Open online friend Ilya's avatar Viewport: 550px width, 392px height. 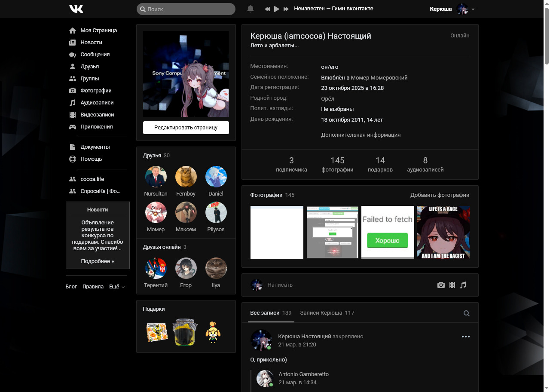pos(216,268)
